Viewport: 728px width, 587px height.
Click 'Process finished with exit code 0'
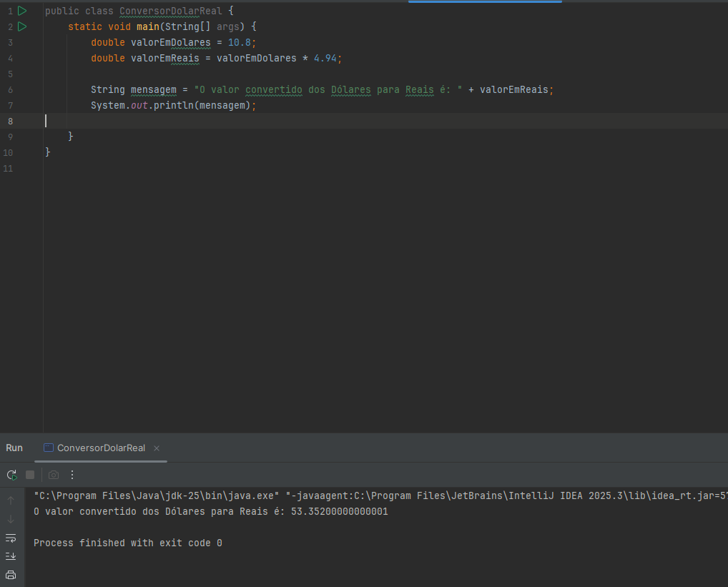click(128, 543)
